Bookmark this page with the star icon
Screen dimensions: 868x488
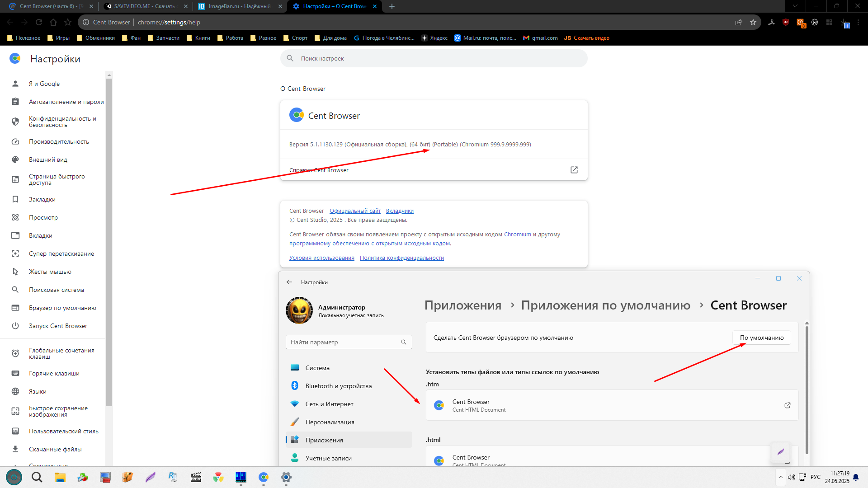tap(753, 22)
